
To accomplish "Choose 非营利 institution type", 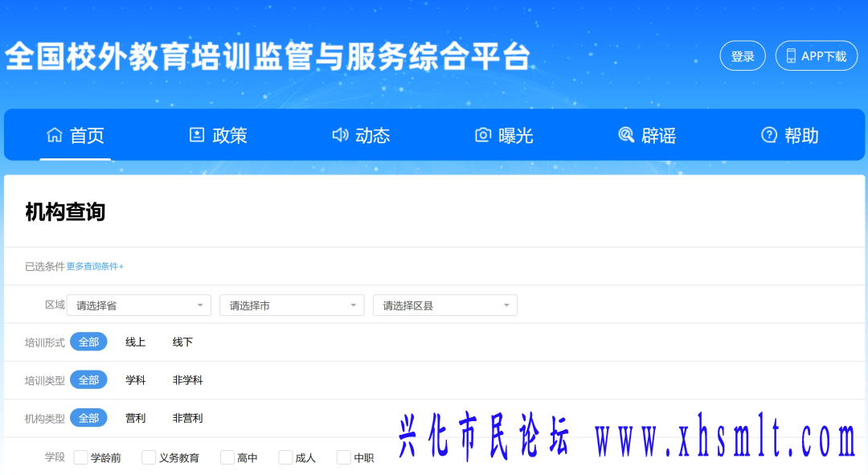I will [x=187, y=419].
